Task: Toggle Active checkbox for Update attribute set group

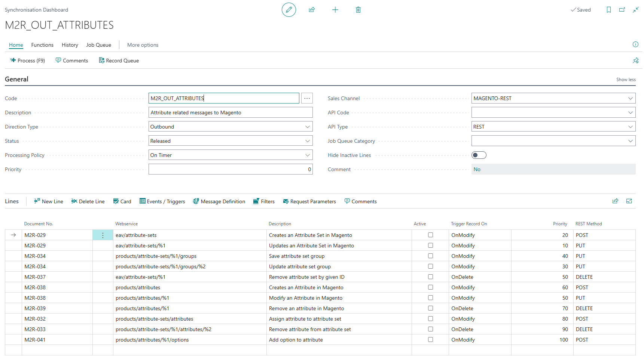Action: coord(430,266)
